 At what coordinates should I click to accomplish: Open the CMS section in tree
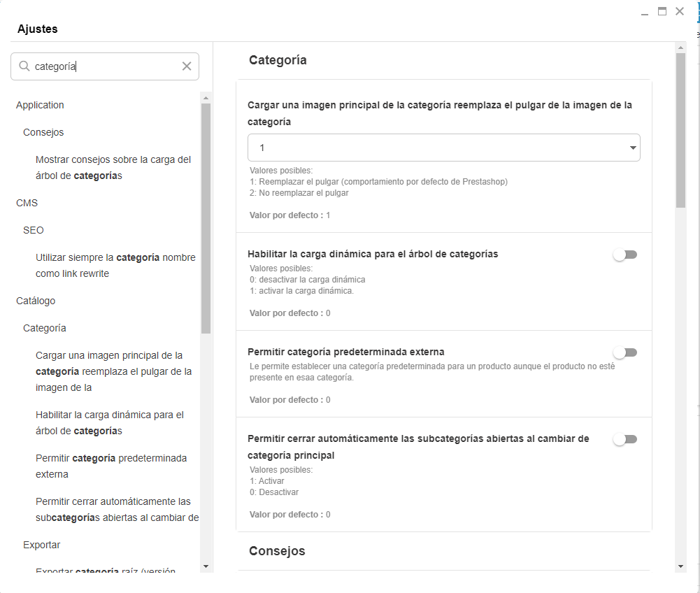click(x=27, y=203)
